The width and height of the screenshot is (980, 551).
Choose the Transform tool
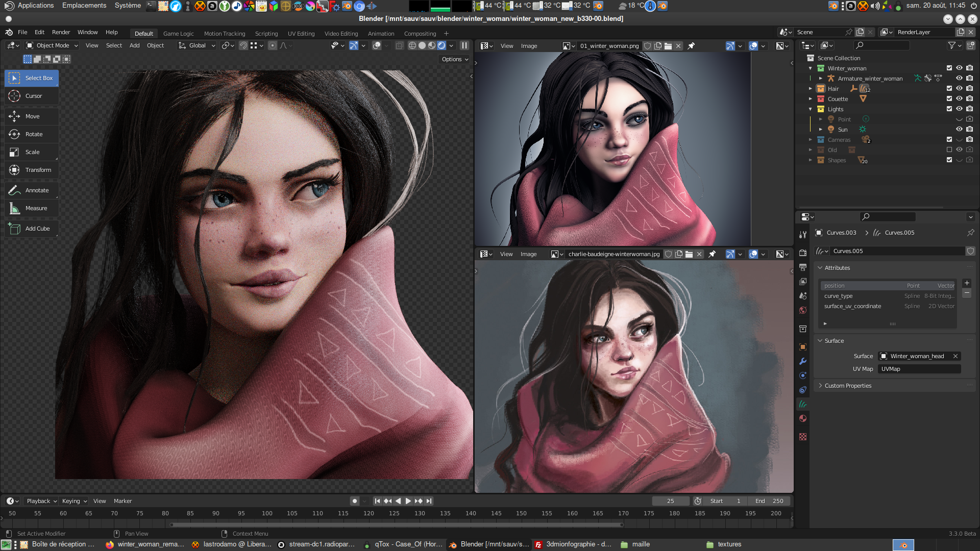click(32, 170)
